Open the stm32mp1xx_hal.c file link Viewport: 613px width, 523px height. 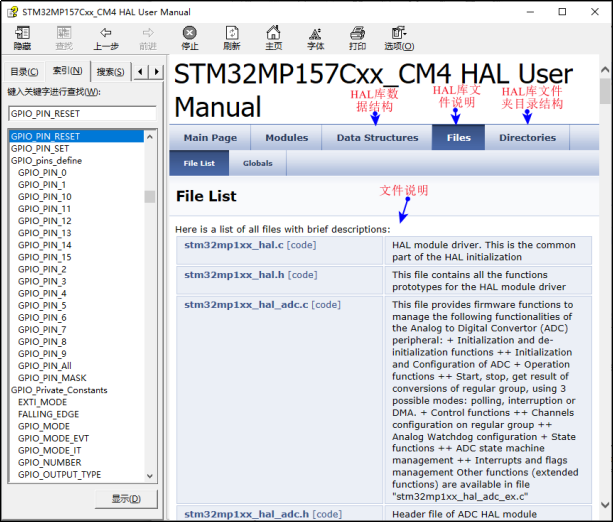pyautogui.click(x=234, y=245)
